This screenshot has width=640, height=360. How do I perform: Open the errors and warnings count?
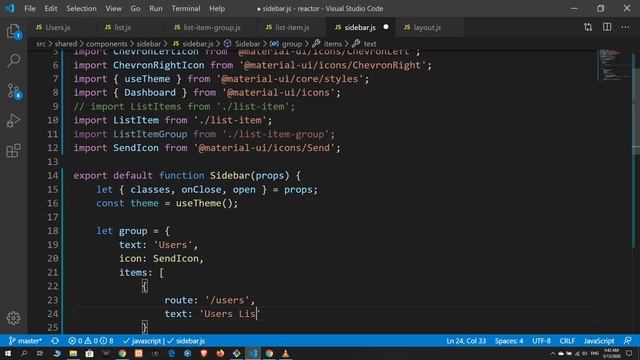coord(91,341)
